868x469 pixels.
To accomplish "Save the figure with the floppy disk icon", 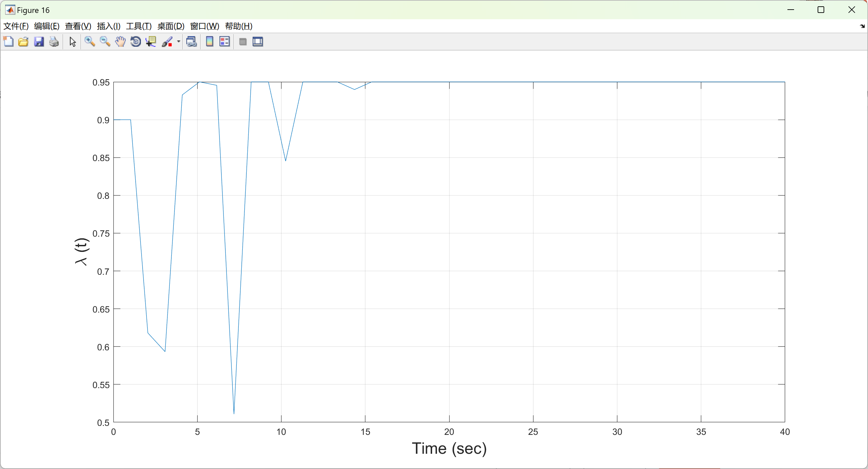I will pyautogui.click(x=39, y=42).
